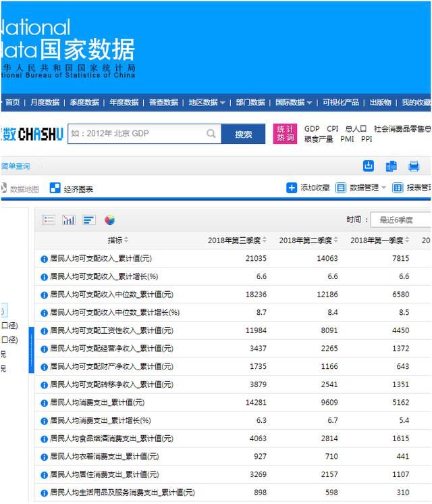Click the download data icon
The image size is (432, 504).
coord(369,166)
